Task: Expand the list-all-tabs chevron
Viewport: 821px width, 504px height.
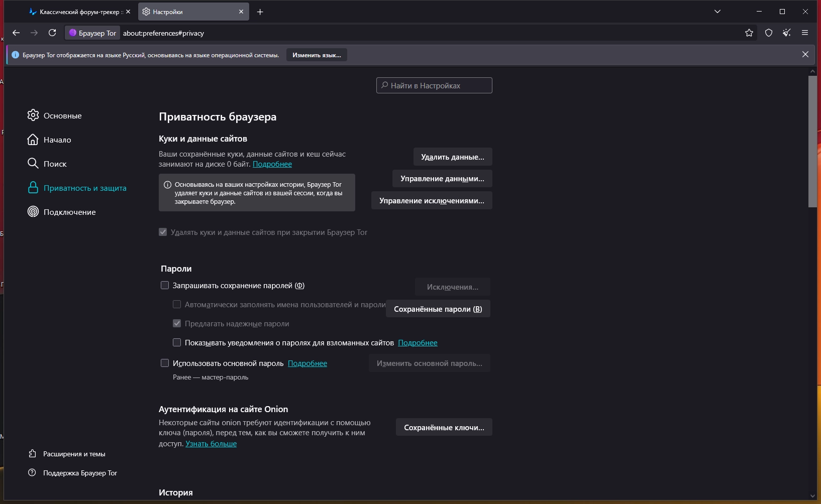Action: click(717, 12)
